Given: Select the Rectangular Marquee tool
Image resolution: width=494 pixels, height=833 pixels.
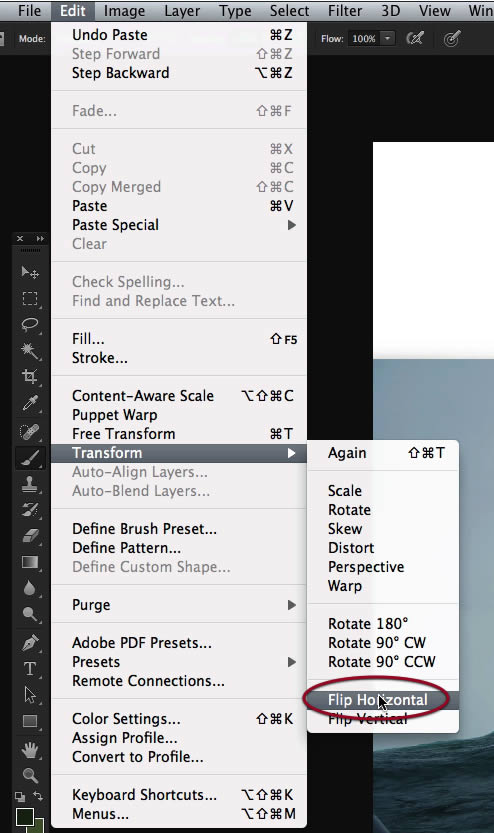Looking at the screenshot, I should pyautogui.click(x=30, y=299).
